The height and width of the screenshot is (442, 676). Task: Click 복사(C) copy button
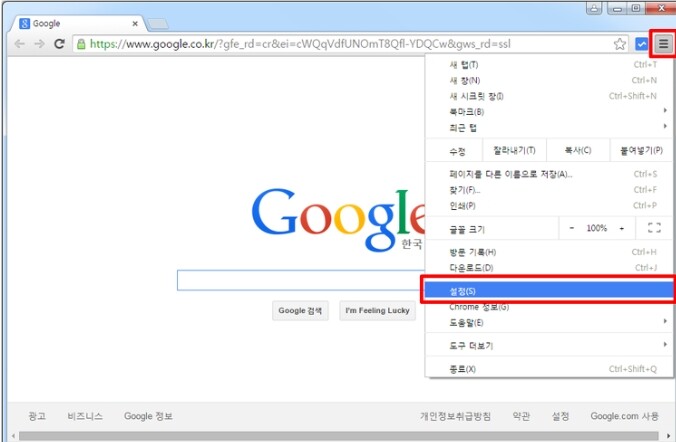pyautogui.click(x=578, y=150)
